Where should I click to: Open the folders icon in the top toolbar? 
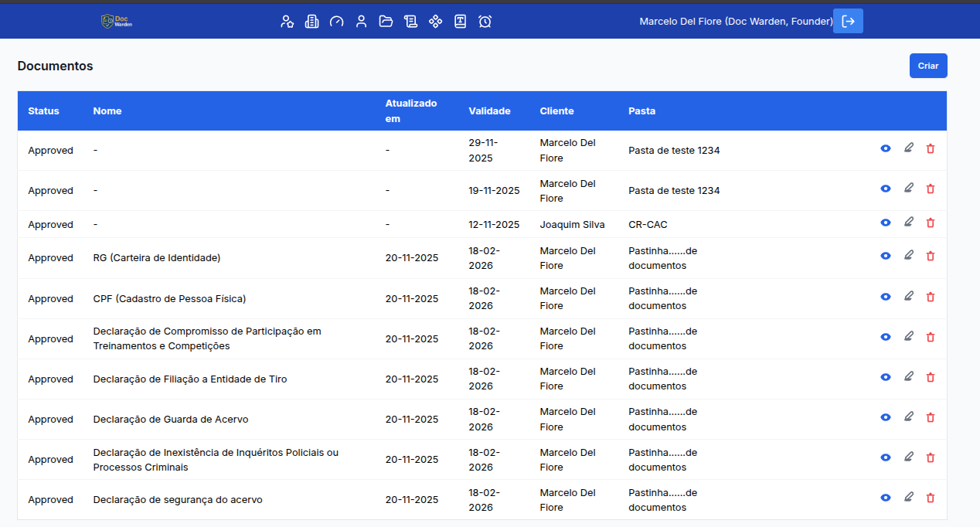coord(386,21)
